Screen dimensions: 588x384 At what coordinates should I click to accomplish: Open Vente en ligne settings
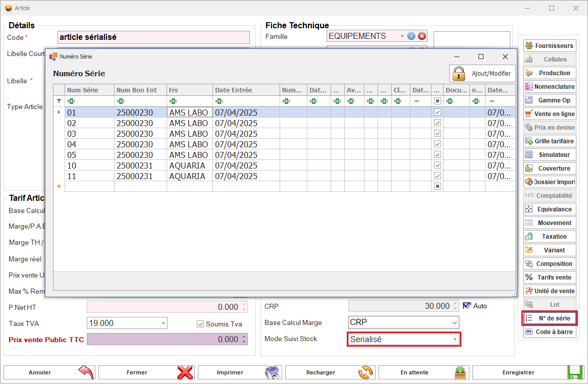(x=550, y=114)
